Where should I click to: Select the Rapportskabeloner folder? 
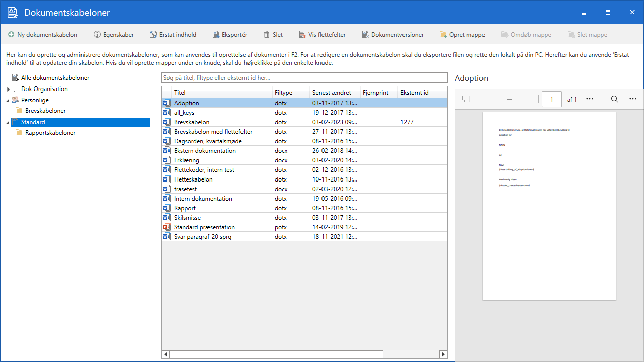[50, 133]
